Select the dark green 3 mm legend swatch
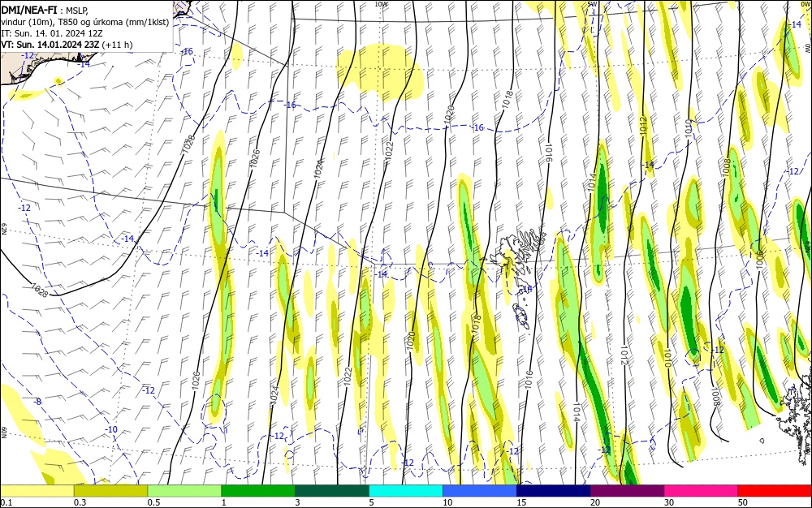 (x=332, y=490)
